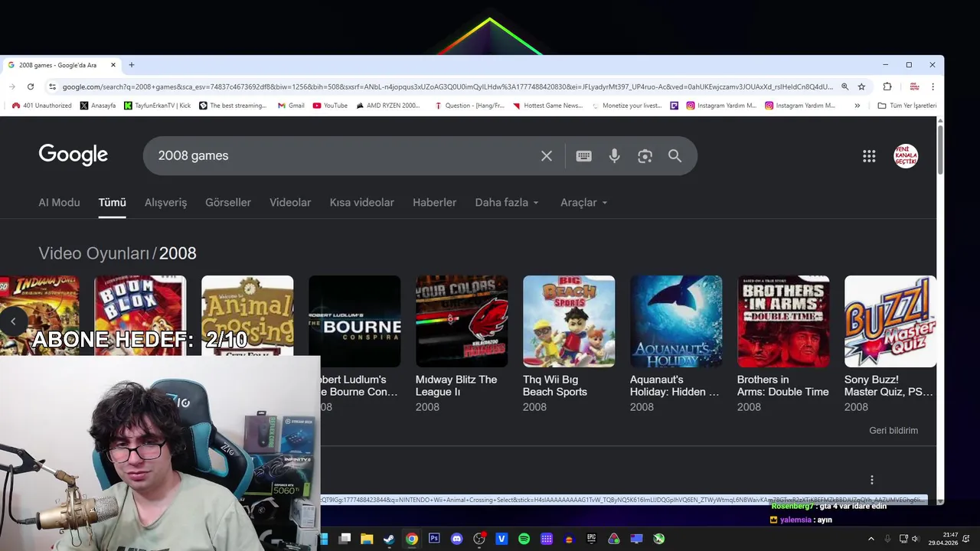
Task: Open the Boom Blox game thumbnail
Action: coord(140,314)
